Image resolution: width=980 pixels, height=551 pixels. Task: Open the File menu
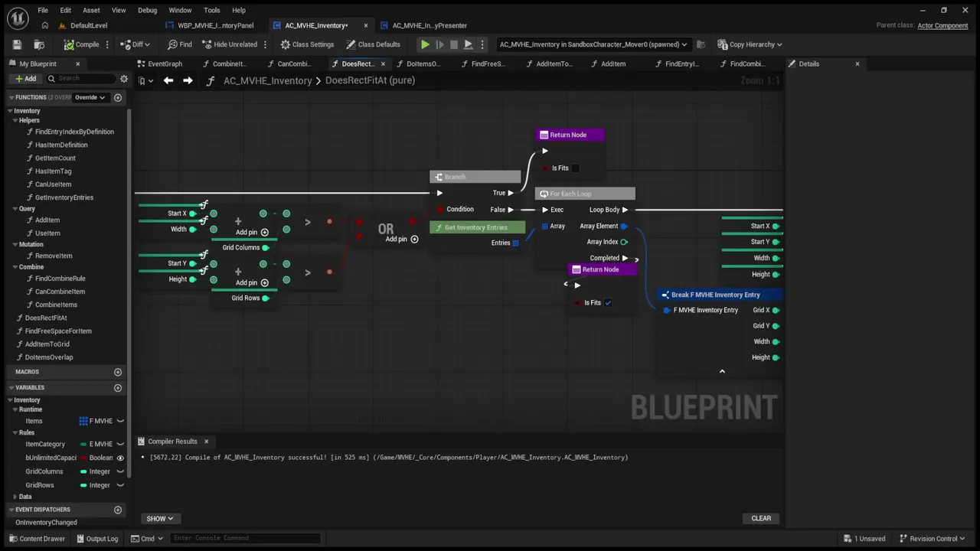(43, 10)
